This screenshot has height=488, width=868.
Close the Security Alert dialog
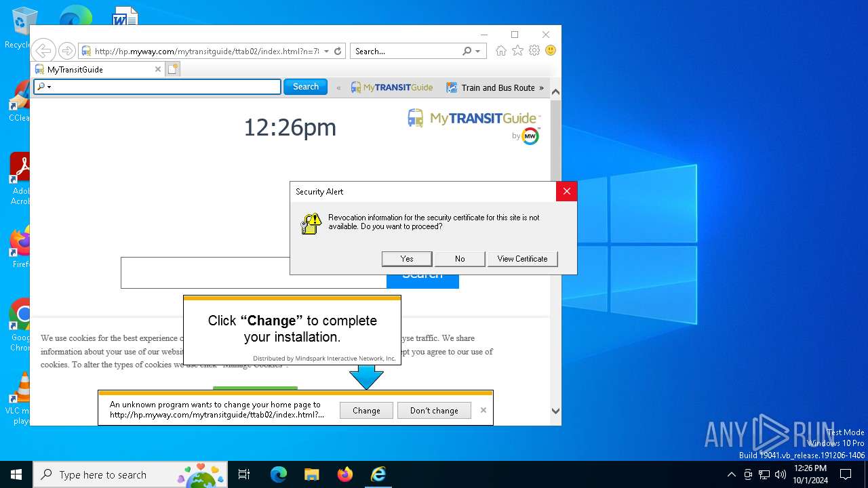[567, 192]
